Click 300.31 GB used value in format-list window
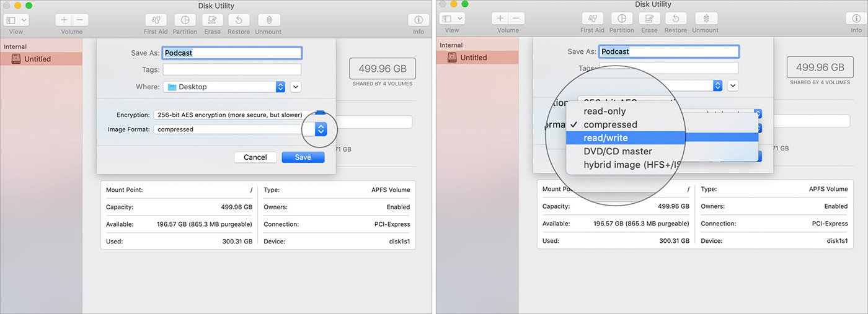868x314 pixels. (674, 241)
